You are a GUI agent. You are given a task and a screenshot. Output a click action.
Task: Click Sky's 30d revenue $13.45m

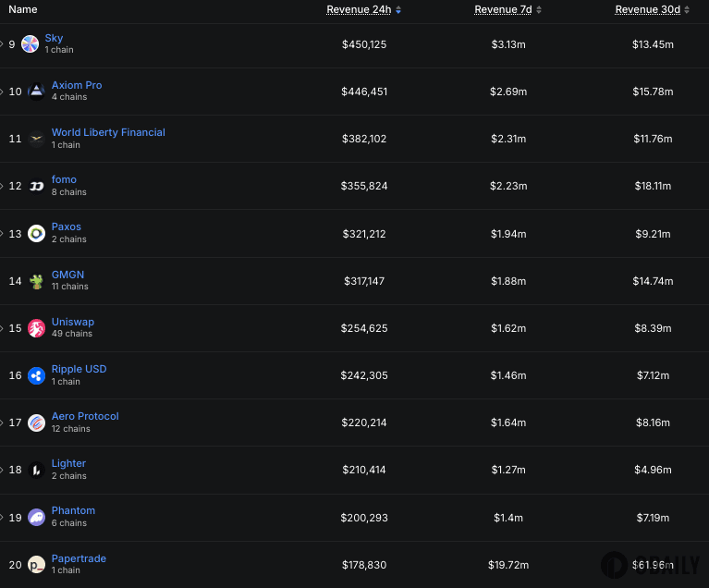point(653,44)
